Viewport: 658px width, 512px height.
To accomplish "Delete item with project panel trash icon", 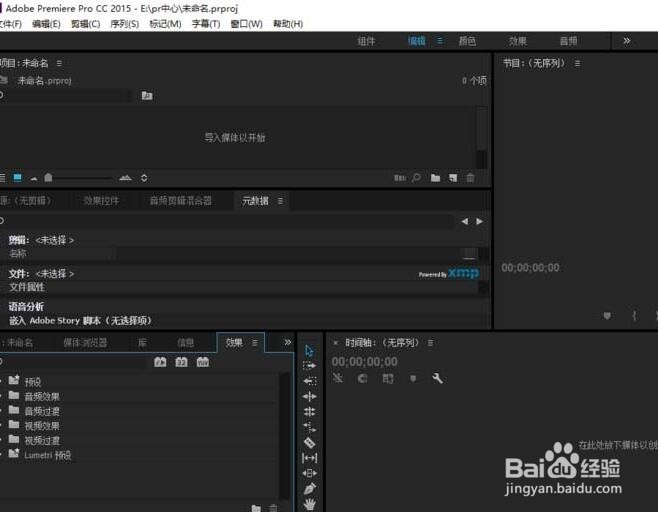I will click(x=470, y=178).
